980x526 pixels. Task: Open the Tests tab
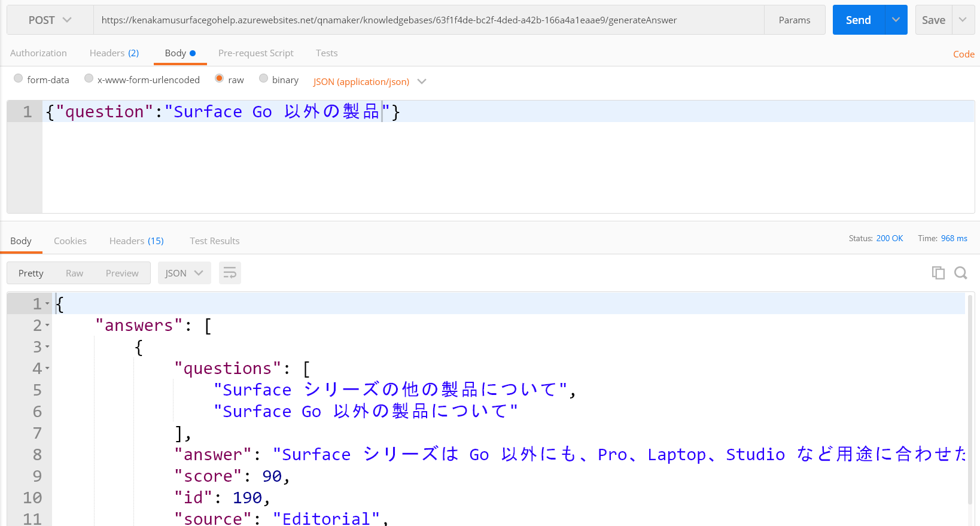327,53
